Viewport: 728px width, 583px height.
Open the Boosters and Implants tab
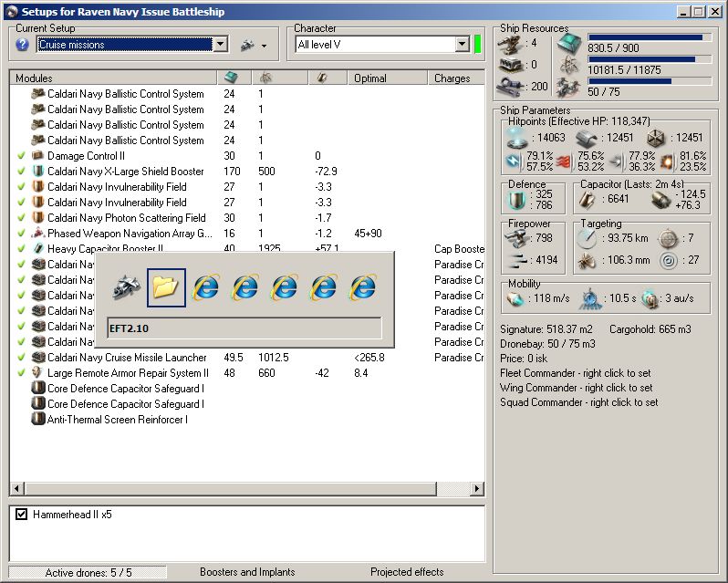(247, 572)
